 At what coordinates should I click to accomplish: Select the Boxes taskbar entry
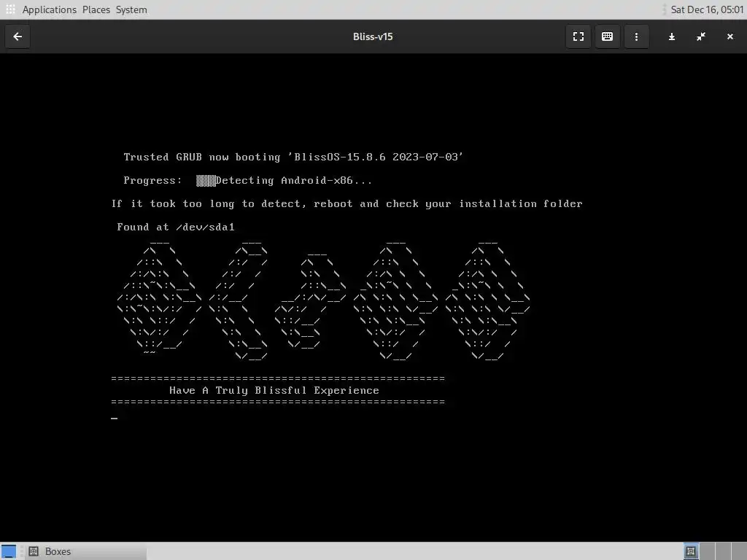click(86, 551)
